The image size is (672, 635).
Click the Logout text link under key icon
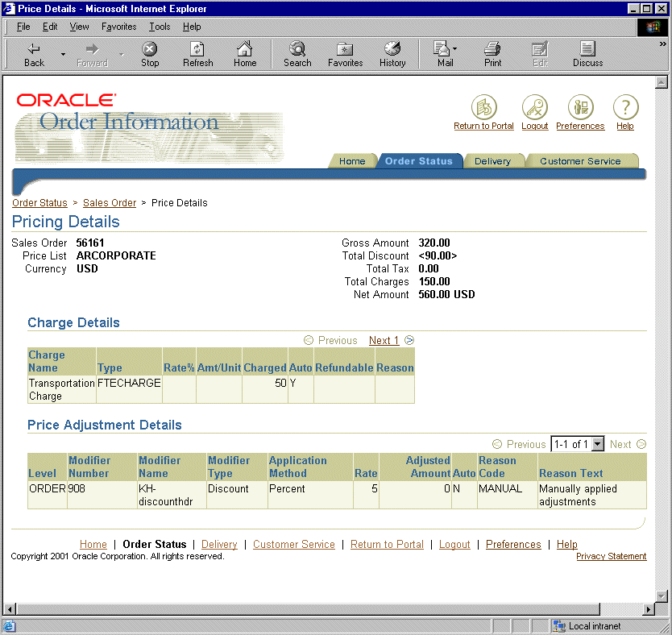point(535,126)
